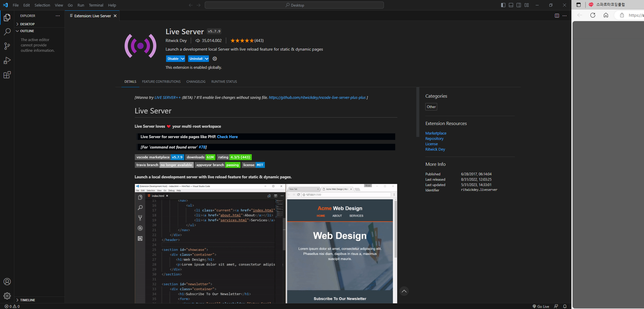
Task: Switch to the DETAILS tab
Action: pos(130,82)
